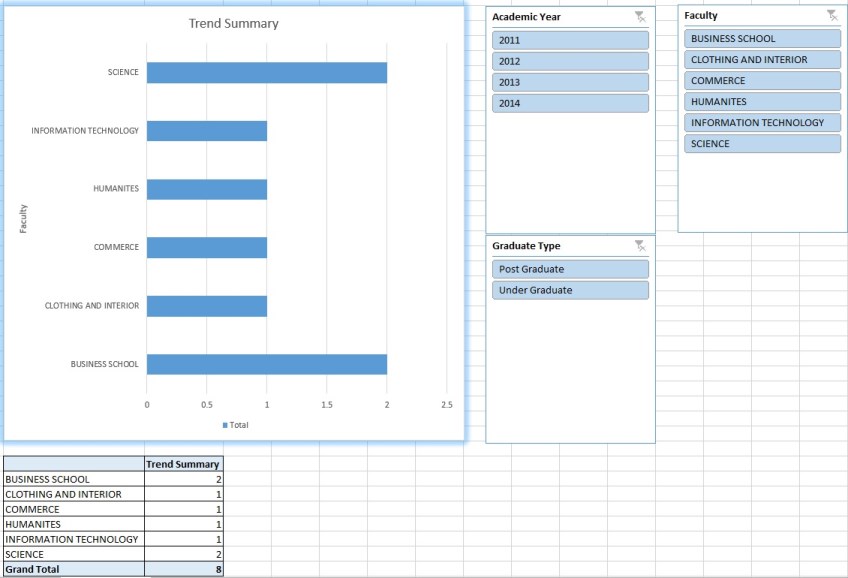Select INFORMATION TECHNOLOGY slicer button

[762, 122]
